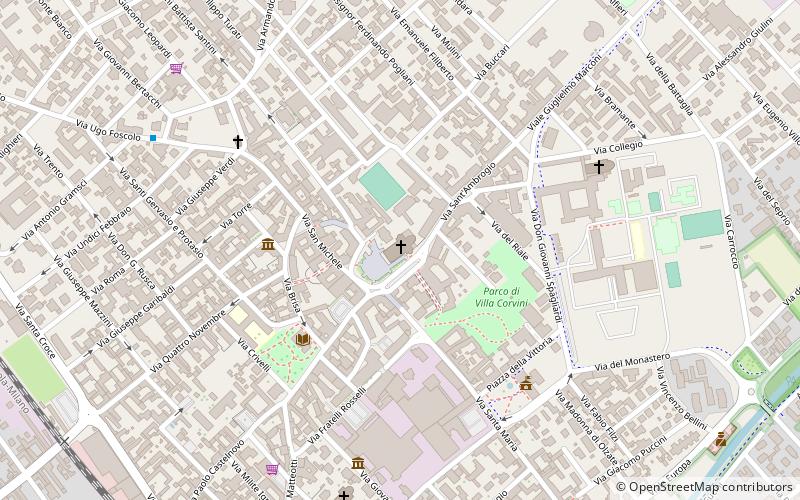Click the Via Torre street label

click(236, 216)
